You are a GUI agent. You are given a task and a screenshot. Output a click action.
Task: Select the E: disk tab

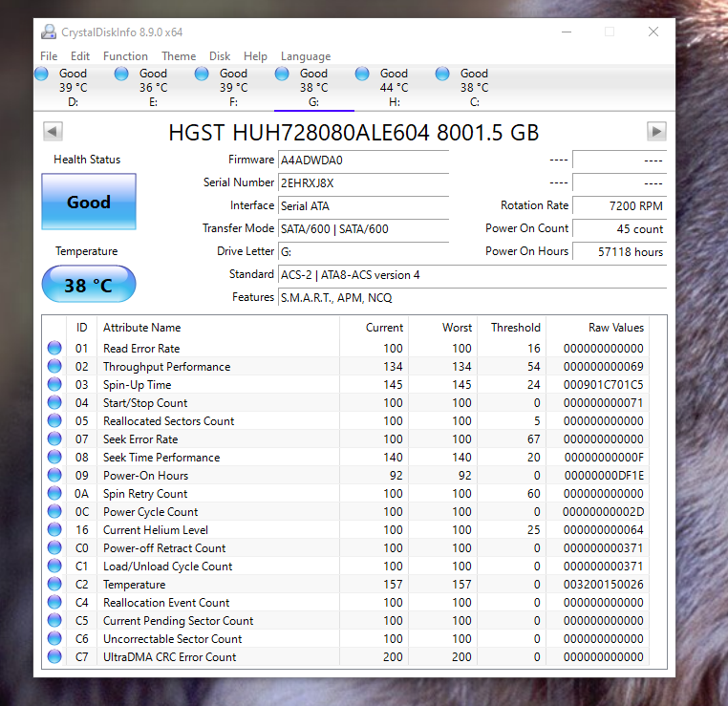[x=154, y=88]
